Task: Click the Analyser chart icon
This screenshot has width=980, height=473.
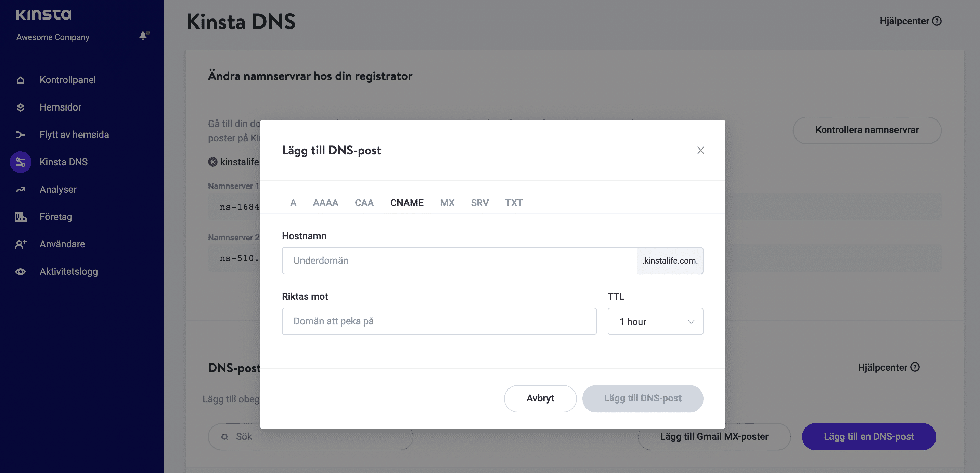Action: 21,190
